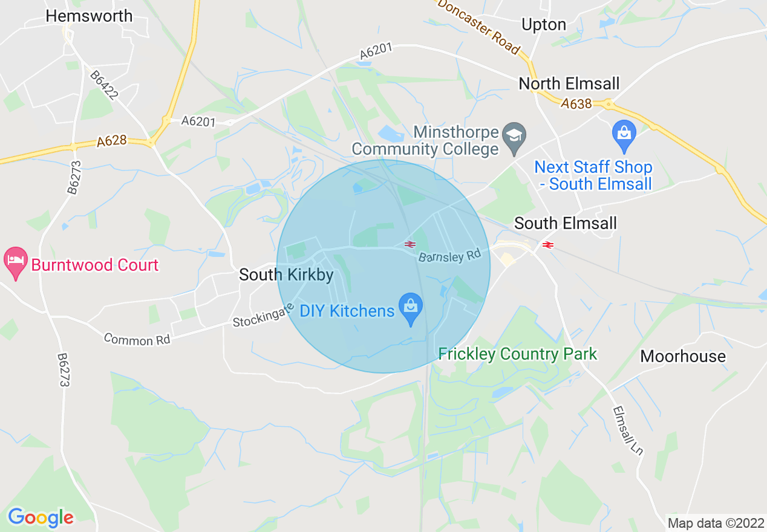Viewport: 767px width, 532px height.
Task: Open the Google logo link
Action: [x=41, y=517]
